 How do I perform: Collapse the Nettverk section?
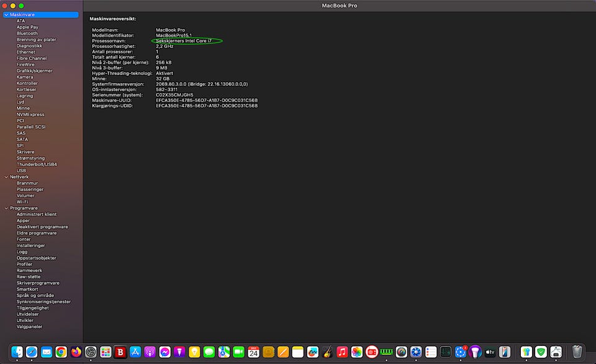coord(6,177)
